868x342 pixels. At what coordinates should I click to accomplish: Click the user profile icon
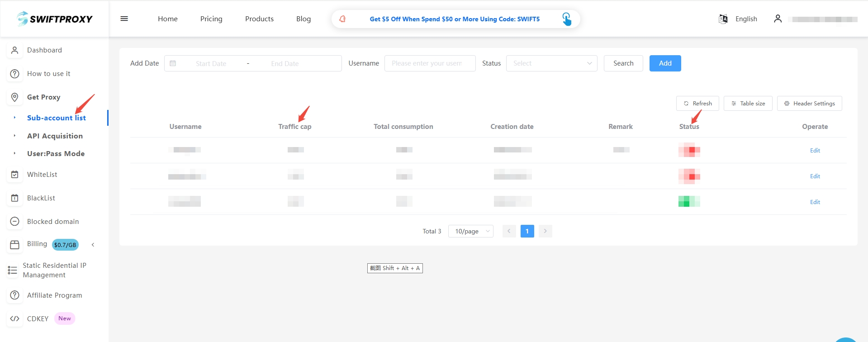[778, 19]
